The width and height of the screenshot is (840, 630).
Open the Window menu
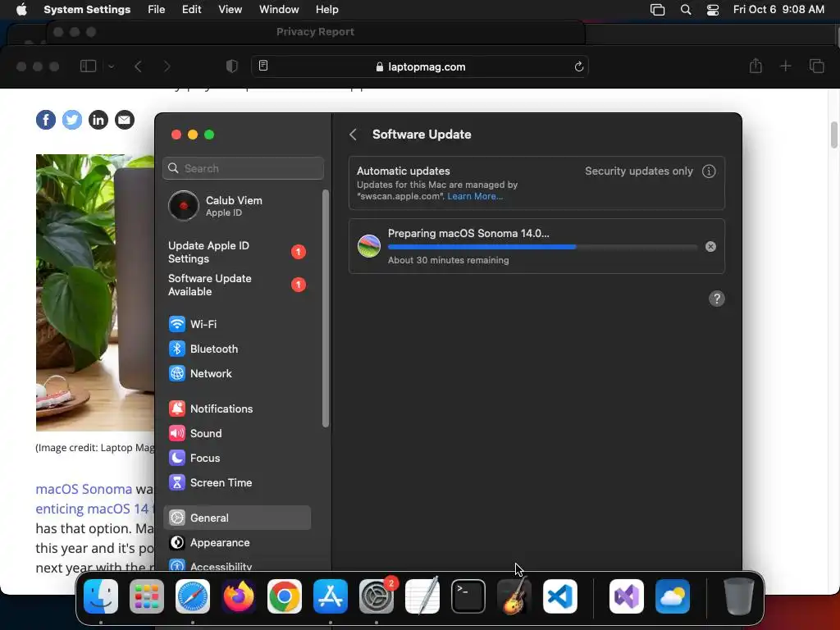(279, 10)
